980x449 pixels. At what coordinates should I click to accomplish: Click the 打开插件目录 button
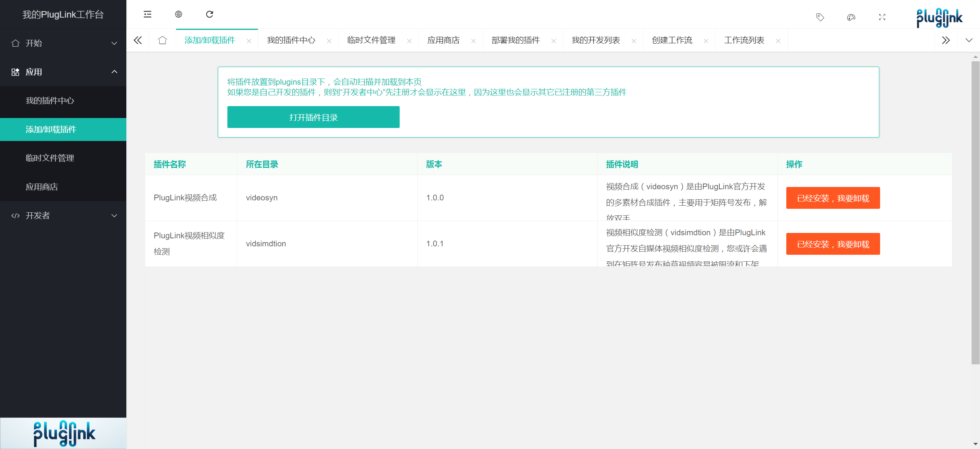[313, 117]
